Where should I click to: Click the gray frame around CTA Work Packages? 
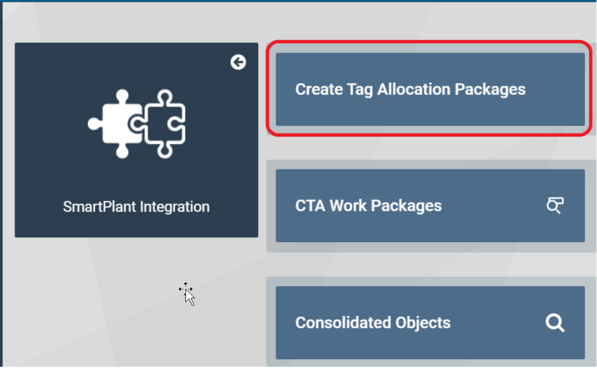point(430,164)
